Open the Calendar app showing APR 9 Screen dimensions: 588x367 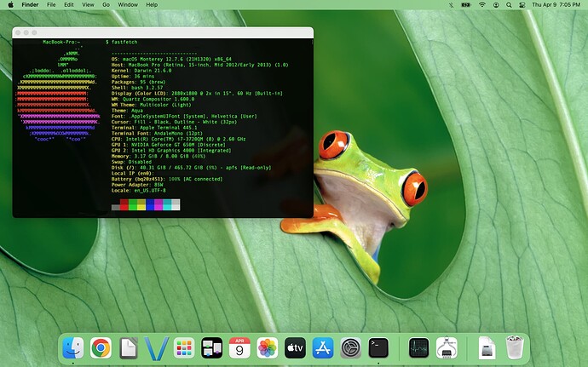click(239, 348)
